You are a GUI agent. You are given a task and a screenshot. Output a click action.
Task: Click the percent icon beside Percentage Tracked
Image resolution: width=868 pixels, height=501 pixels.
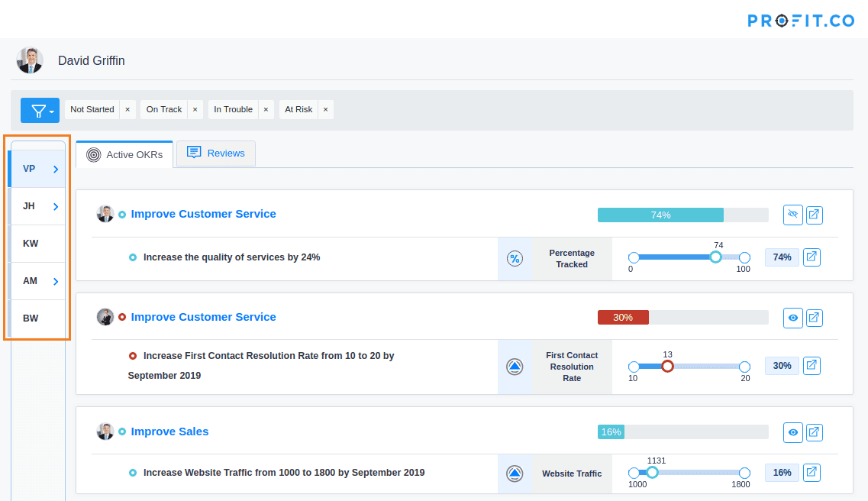[x=515, y=258]
